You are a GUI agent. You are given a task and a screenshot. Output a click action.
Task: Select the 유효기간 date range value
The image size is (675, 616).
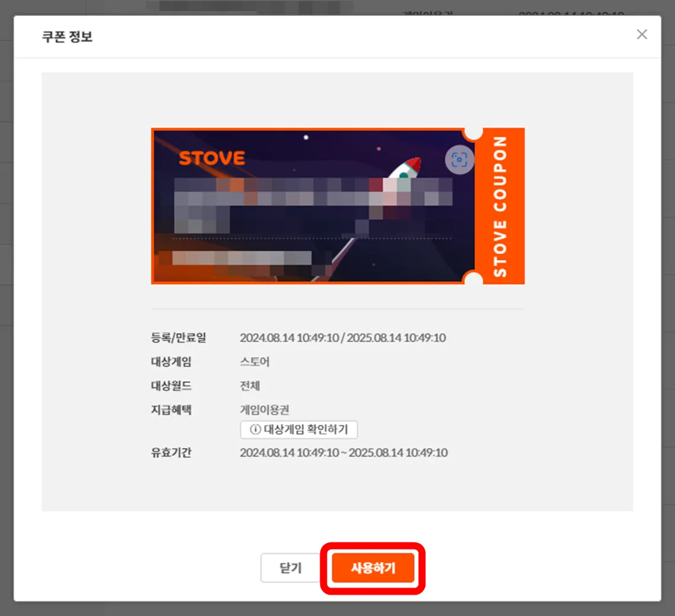tap(343, 452)
